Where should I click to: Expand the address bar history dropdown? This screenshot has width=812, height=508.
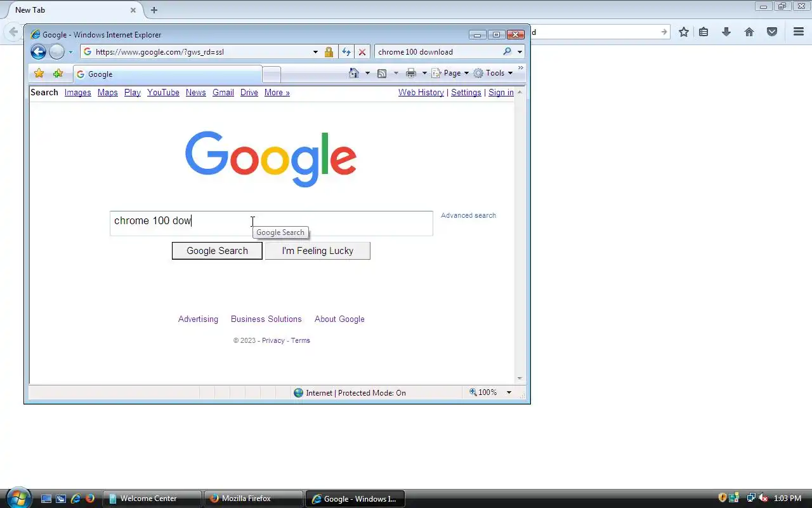(315, 52)
